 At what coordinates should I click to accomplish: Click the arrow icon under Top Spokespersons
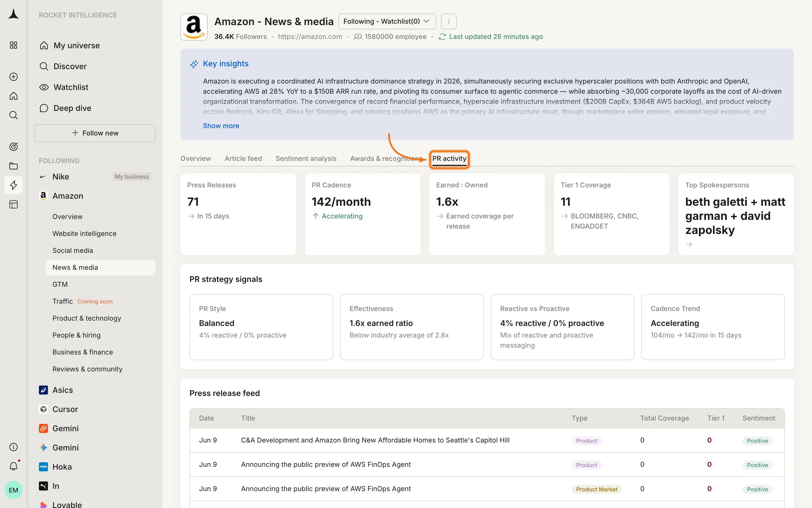click(689, 245)
